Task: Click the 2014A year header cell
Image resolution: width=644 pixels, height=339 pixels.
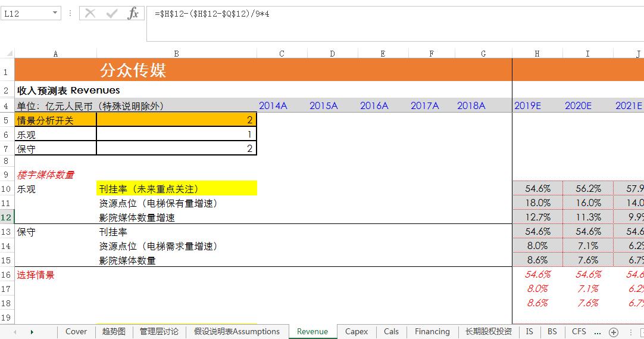Action: tap(282, 105)
